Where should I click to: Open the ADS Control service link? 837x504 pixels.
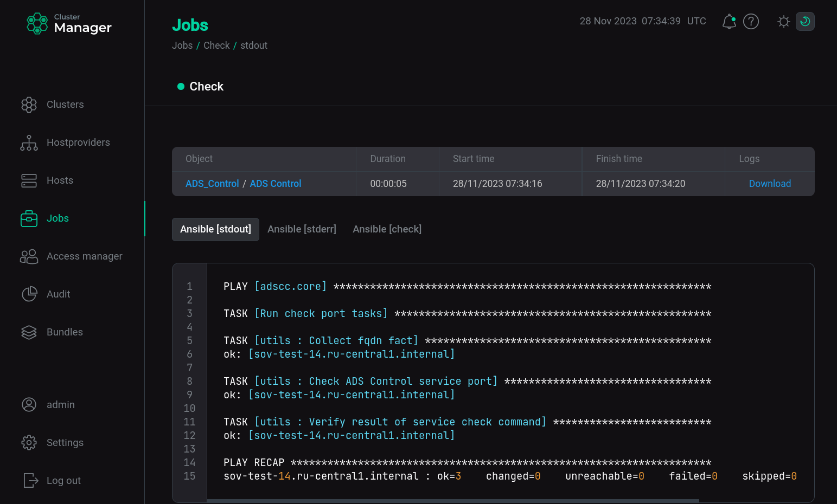click(276, 184)
